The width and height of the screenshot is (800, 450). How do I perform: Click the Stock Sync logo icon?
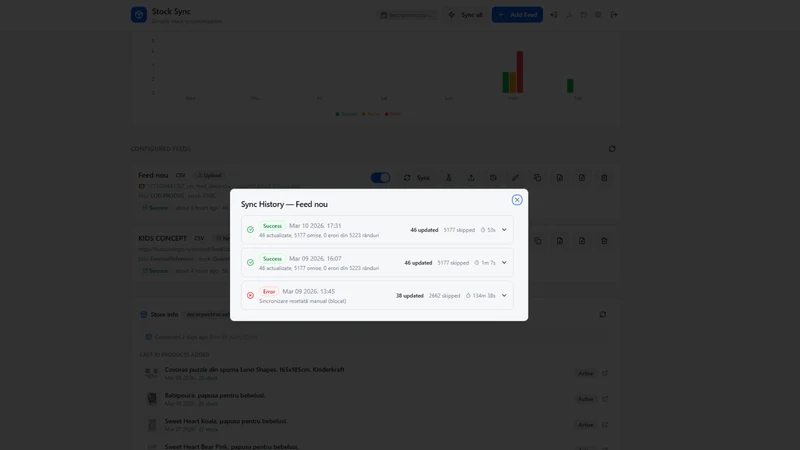tap(139, 15)
